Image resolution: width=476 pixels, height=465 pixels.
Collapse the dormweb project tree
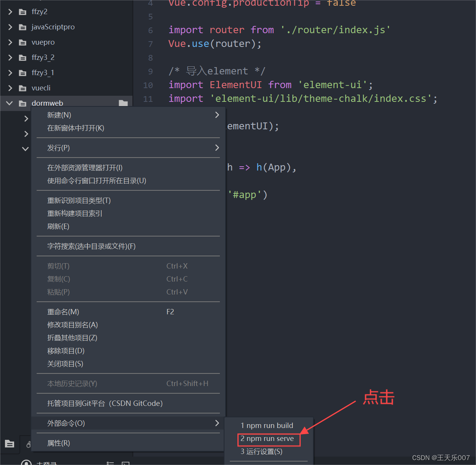[x=9, y=103]
